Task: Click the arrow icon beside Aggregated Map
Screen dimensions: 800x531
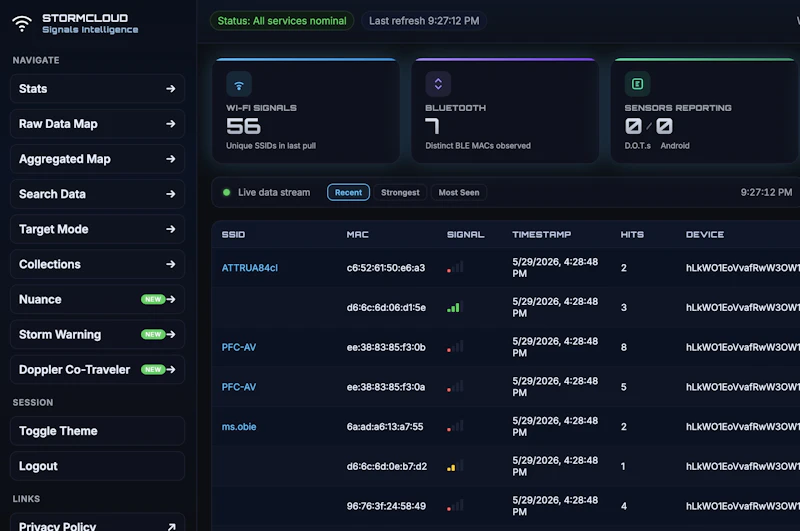Action: [x=170, y=159]
